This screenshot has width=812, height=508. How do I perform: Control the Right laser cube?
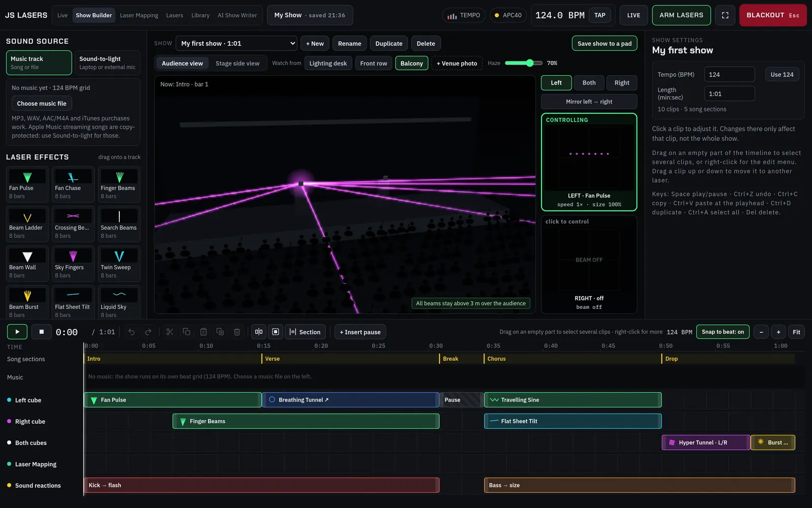(622, 83)
